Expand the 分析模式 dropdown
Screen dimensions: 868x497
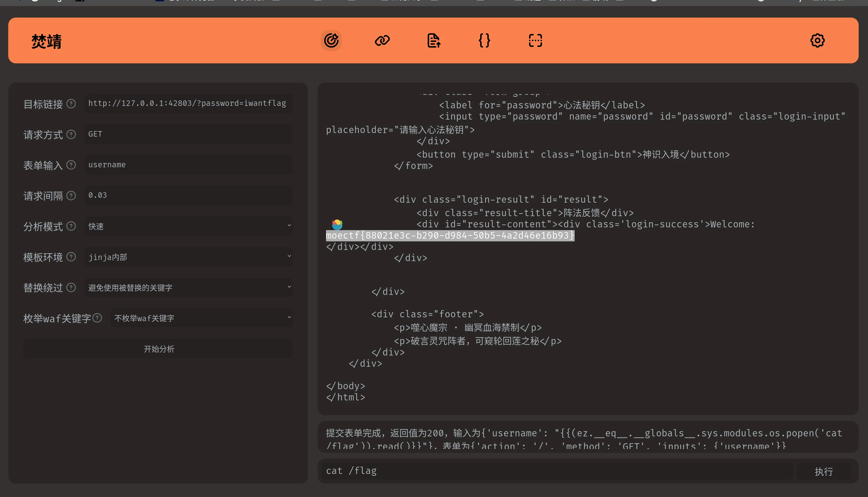[189, 226]
